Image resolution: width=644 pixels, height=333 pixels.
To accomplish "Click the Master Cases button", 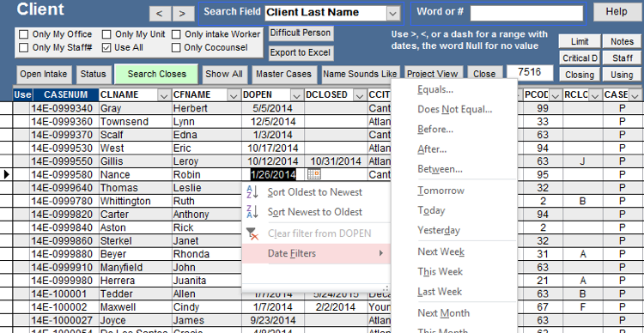I will point(284,75).
